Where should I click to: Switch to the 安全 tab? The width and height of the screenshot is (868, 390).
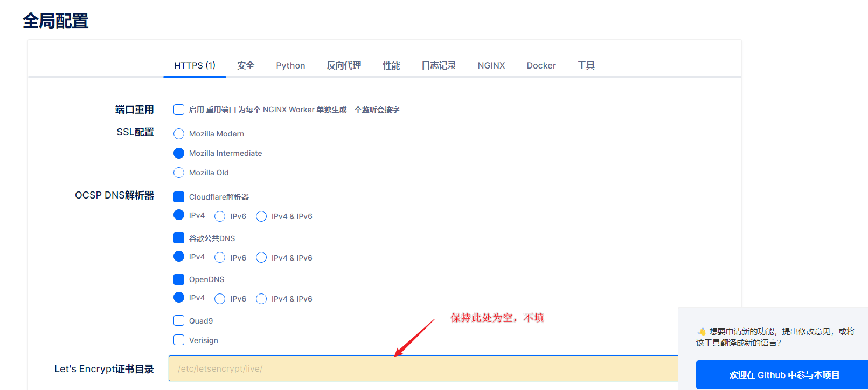(x=246, y=65)
